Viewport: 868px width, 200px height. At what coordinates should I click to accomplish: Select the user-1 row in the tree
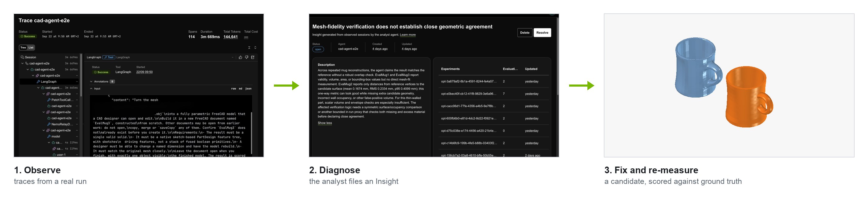[49, 155]
